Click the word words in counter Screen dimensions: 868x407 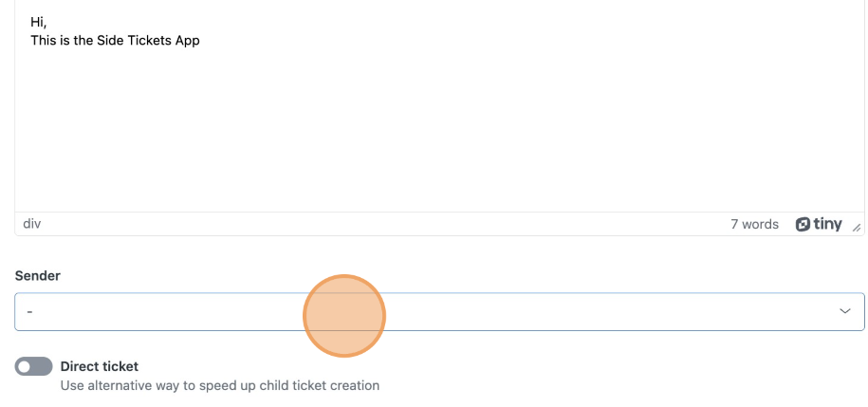pos(760,224)
